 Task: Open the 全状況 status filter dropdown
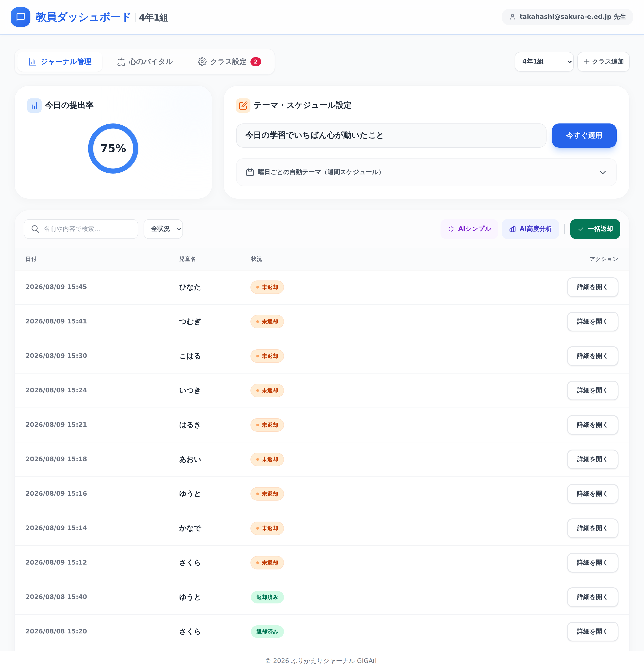click(x=163, y=229)
